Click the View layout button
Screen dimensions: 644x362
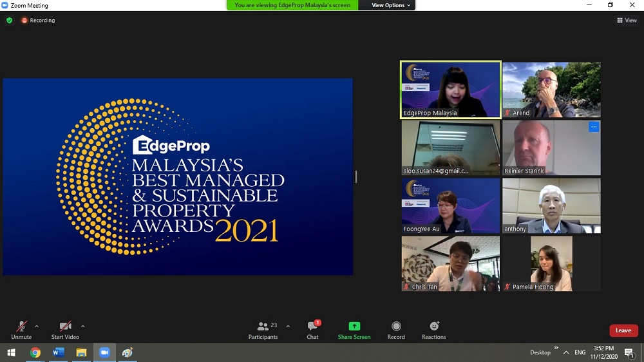[627, 20]
